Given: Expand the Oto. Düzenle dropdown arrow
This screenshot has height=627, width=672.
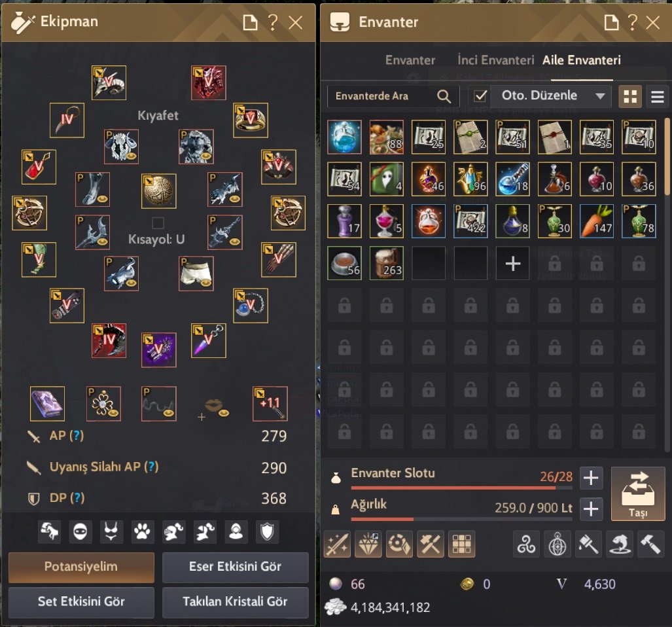Looking at the screenshot, I should 600,96.
